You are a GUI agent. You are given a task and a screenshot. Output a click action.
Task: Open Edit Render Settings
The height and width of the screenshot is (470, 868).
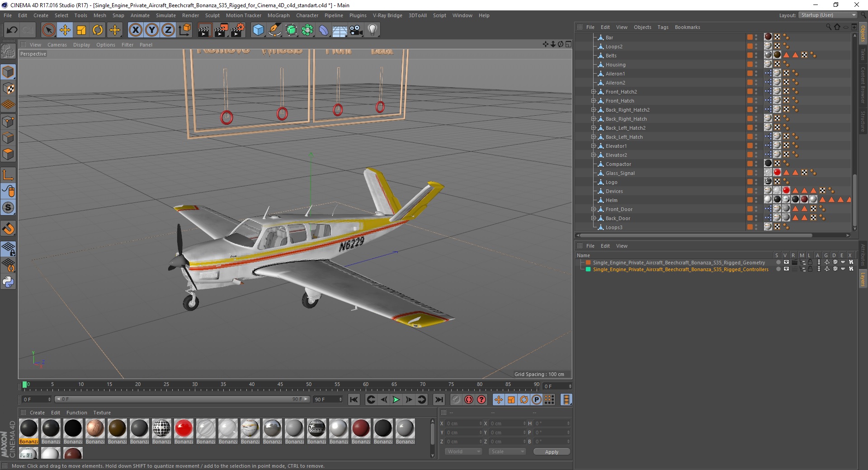pyautogui.click(x=238, y=30)
